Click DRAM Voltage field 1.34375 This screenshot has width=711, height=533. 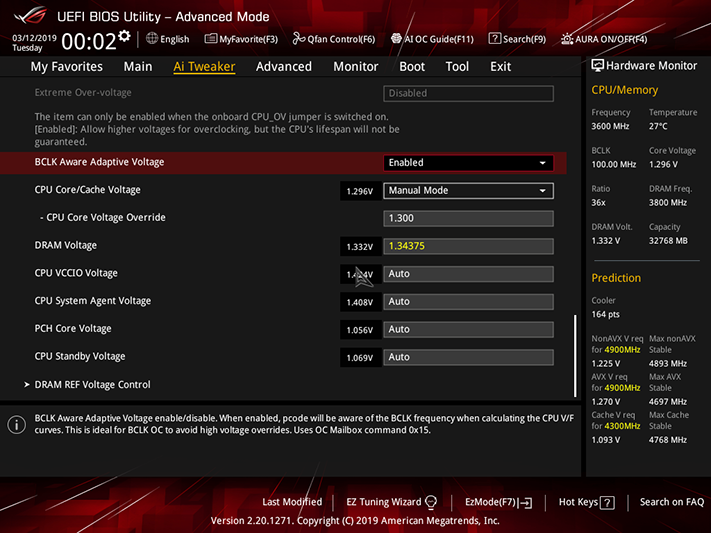[468, 246]
